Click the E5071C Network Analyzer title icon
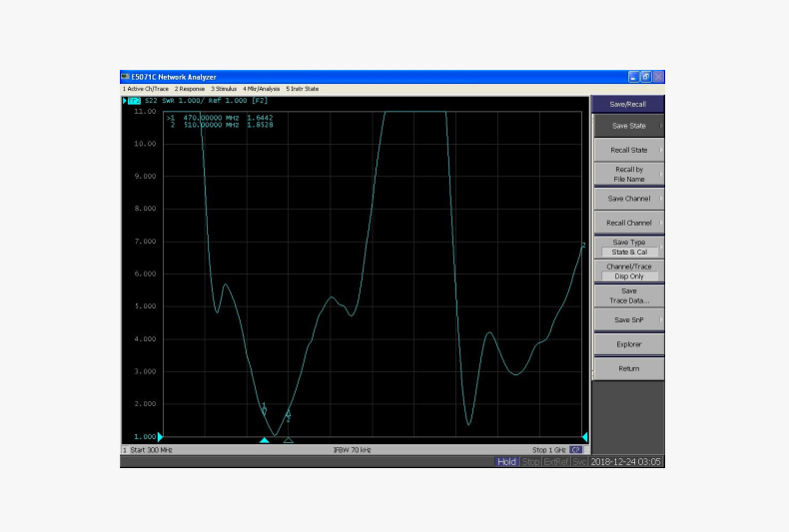This screenshot has width=789, height=532. 125,77
